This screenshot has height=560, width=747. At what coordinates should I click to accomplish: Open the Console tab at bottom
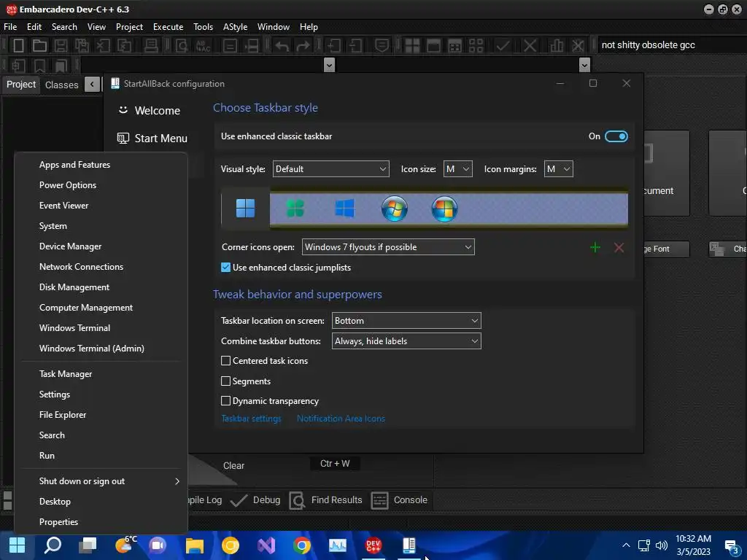click(x=399, y=500)
